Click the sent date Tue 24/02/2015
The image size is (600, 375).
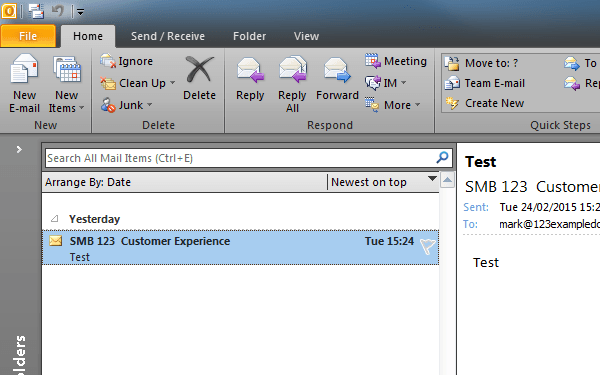coord(549,207)
